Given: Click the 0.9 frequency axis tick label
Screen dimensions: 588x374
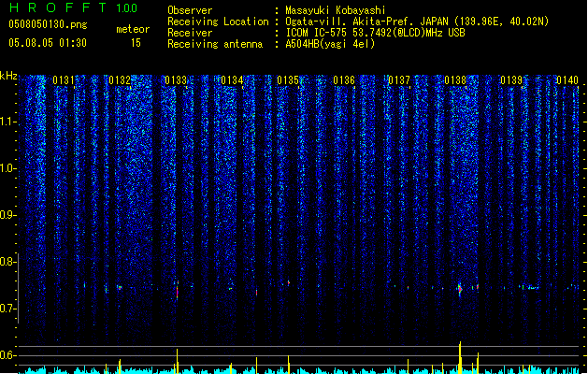Looking at the screenshot, I should point(7,215).
